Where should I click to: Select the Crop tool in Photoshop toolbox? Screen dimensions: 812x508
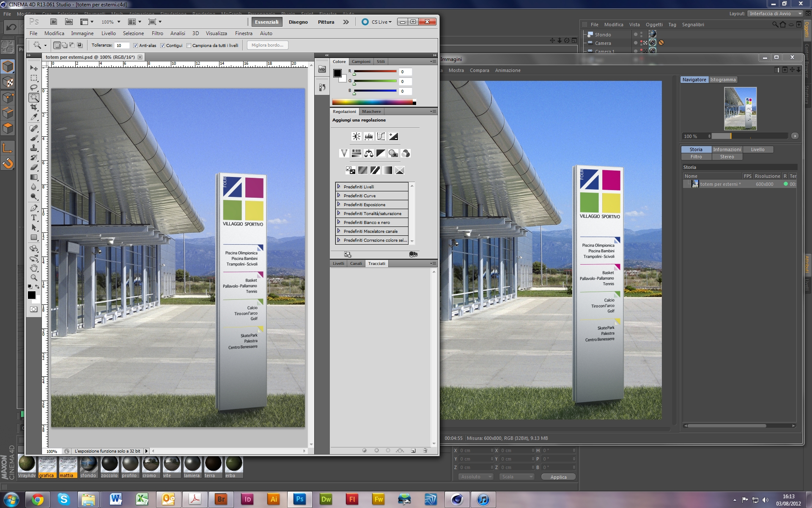[34, 107]
